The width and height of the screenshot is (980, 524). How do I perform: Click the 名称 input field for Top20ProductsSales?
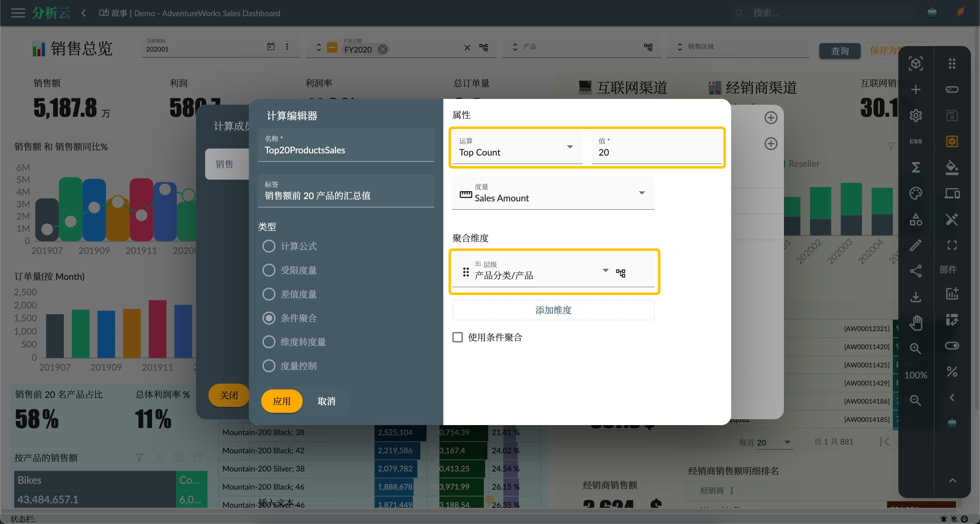coord(348,150)
